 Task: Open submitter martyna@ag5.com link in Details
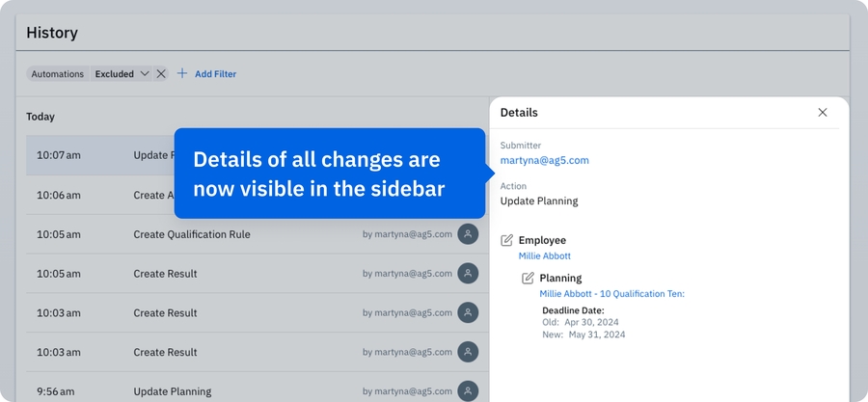click(544, 160)
